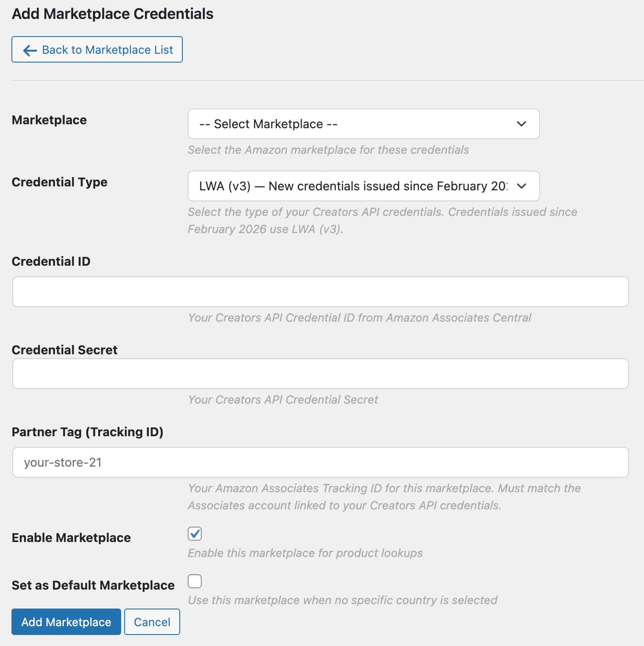
Task: Click the Cancel button
Action: tap(152, 622)
